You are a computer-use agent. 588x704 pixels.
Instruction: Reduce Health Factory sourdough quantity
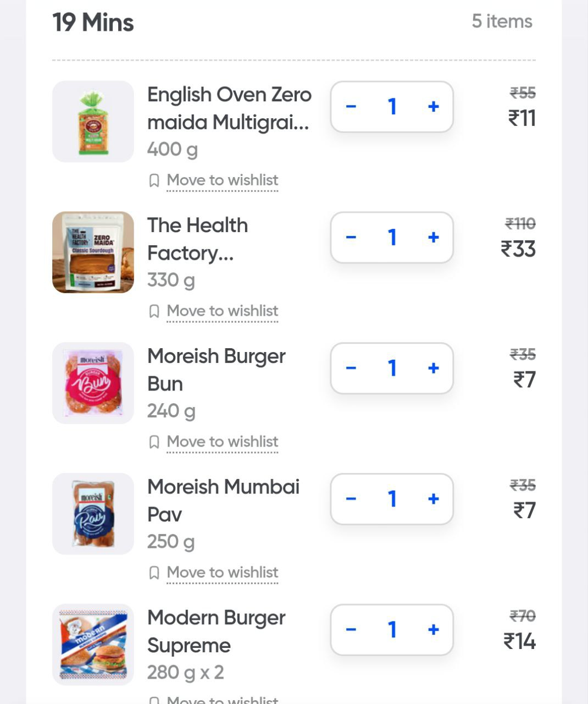tap(351, 238)
